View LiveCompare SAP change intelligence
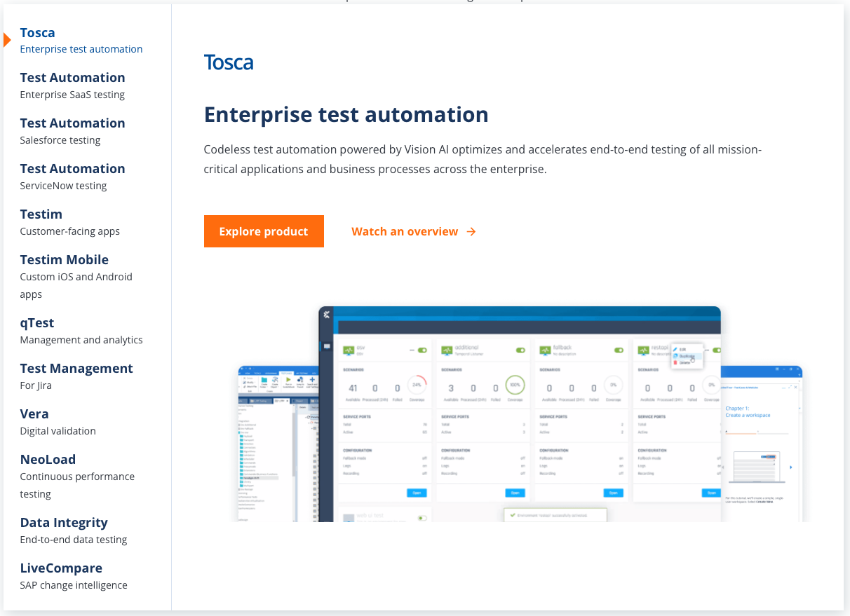This screenshot has width=850, height=616. pos(74,576)
